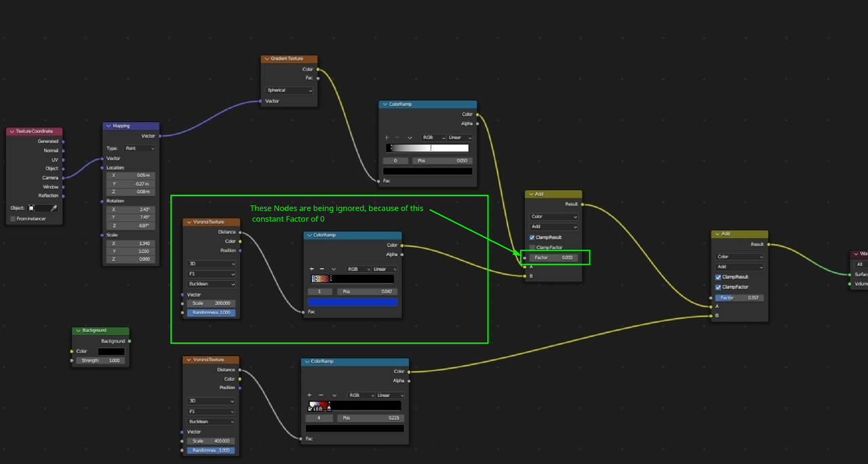The width and height of the screenshot is (868, 464).
Task: Click the Mapping Location Y -0.27 m field
Action: [132, 184]
